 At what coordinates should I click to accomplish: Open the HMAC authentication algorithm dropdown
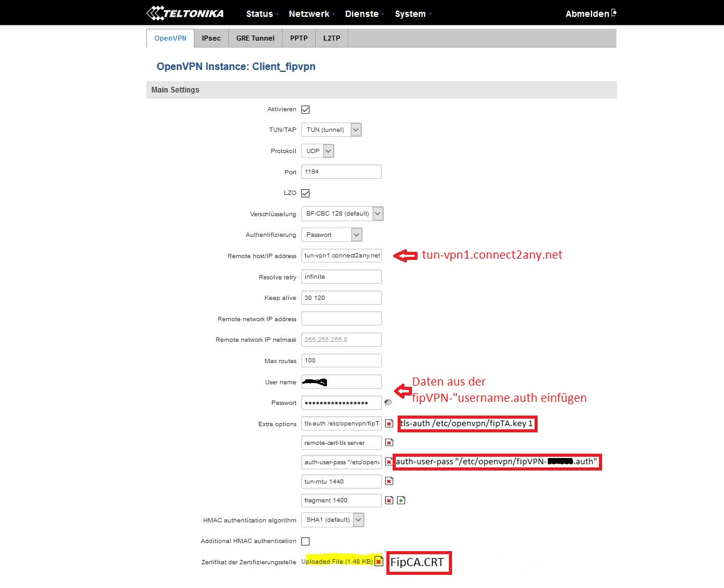click(x=333, y=520)
